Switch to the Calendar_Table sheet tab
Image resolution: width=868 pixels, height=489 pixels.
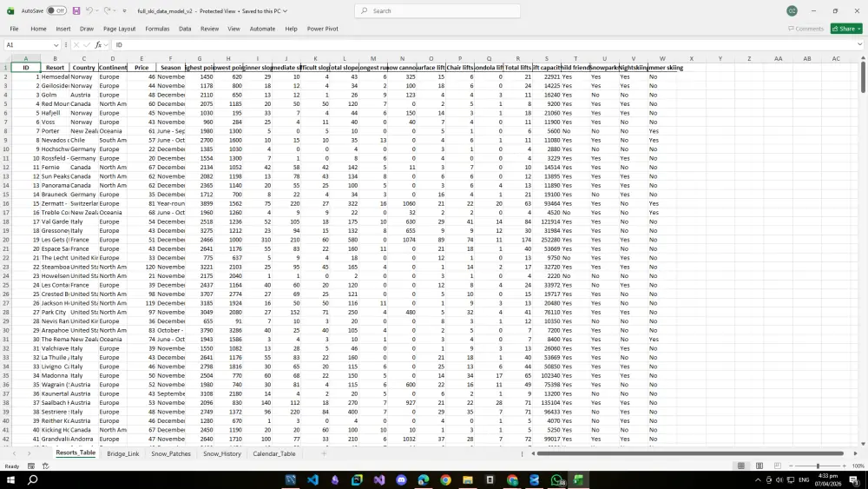tap(274, 453)
